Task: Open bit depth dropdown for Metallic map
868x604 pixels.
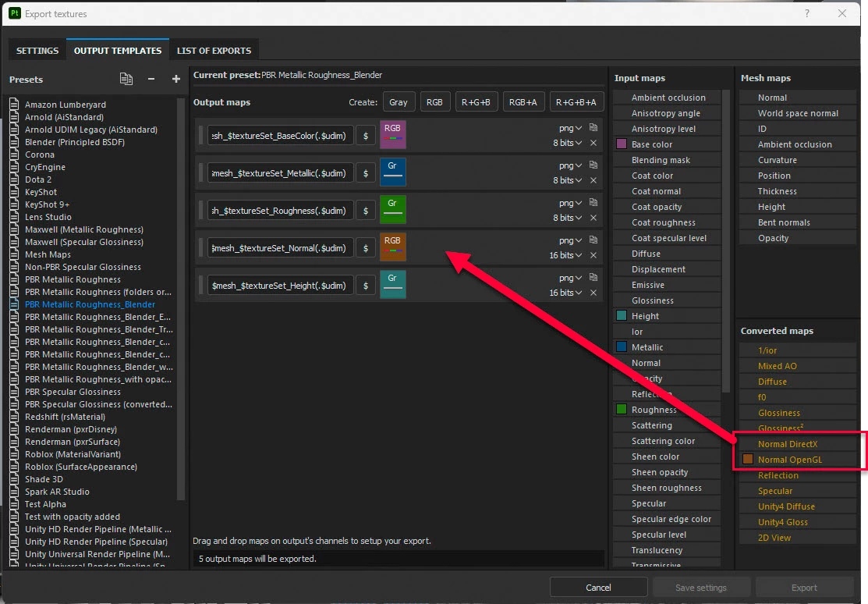Action: point(568,180)
